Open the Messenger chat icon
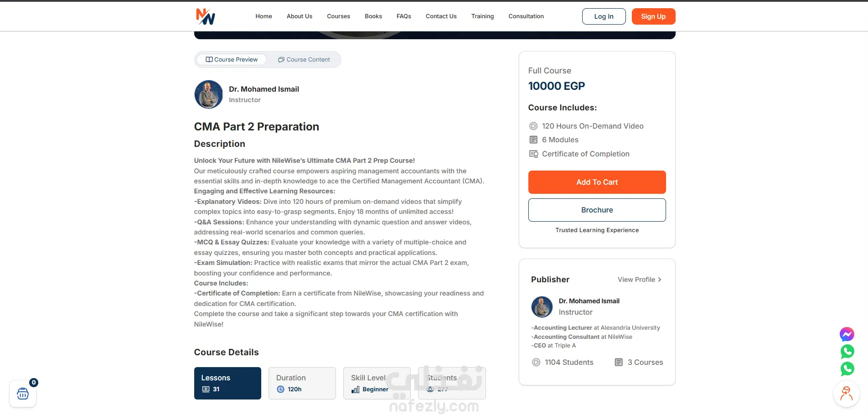The height and width of the screenshot is (415, 868). click(x=847, y=334)
